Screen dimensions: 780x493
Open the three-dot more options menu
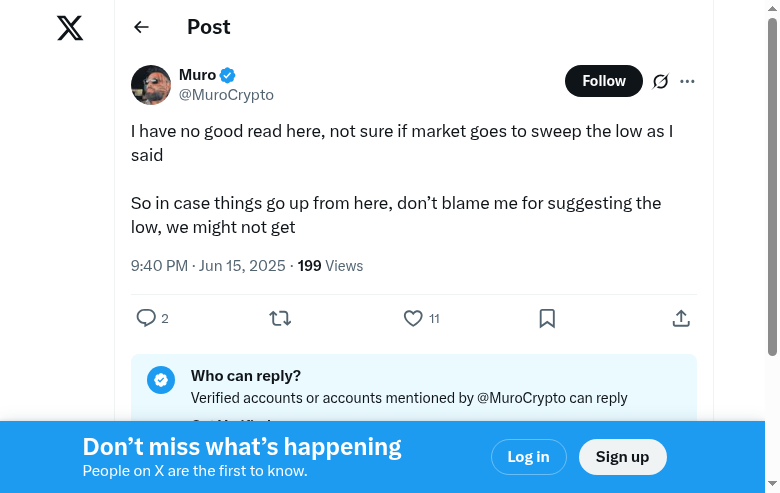pyautogui.click(x=687, y=81)
